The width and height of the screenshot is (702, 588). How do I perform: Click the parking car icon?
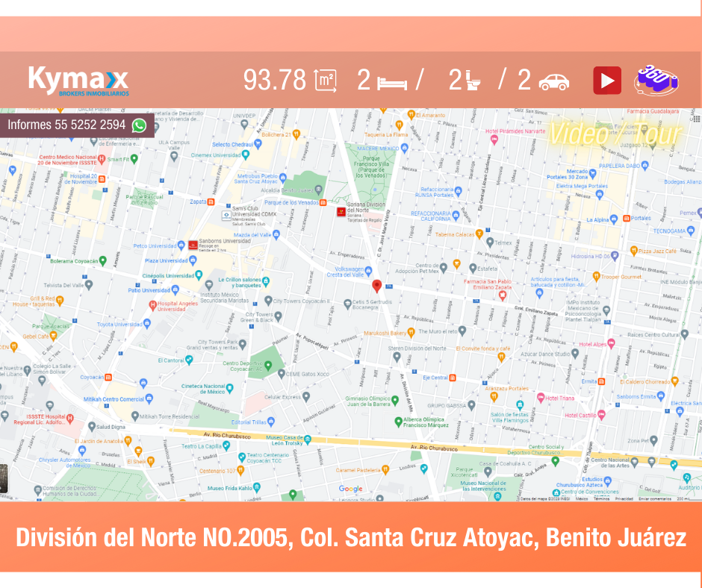click(x=554, y=82)
